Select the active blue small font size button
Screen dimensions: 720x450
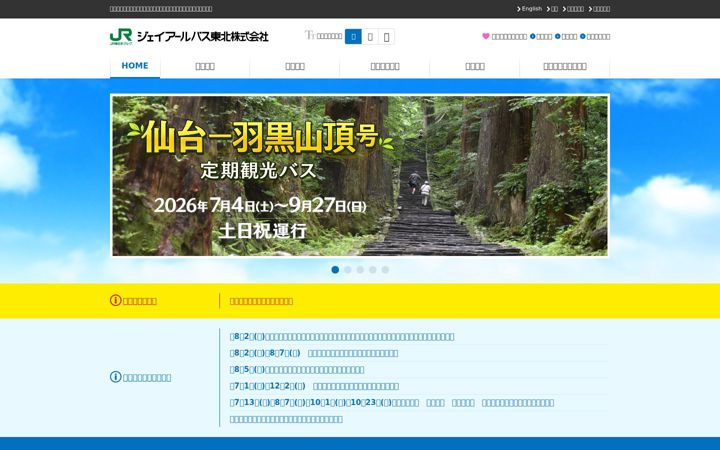point(353,37)
